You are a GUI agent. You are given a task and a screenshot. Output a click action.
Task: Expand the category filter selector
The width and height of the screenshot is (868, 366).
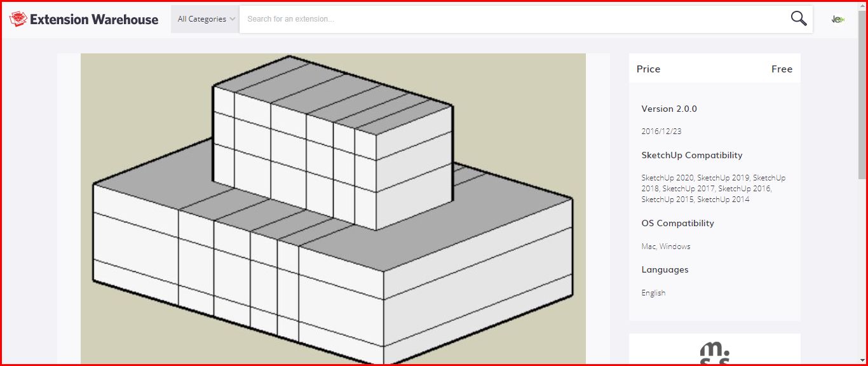[205, 18]
